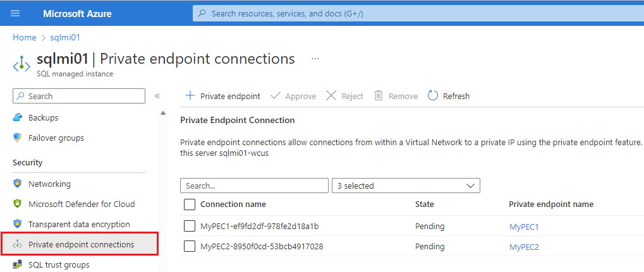Select Transparent data encryption menu item
The width and height of the screenshot is (644, 272).
point(79,224)
